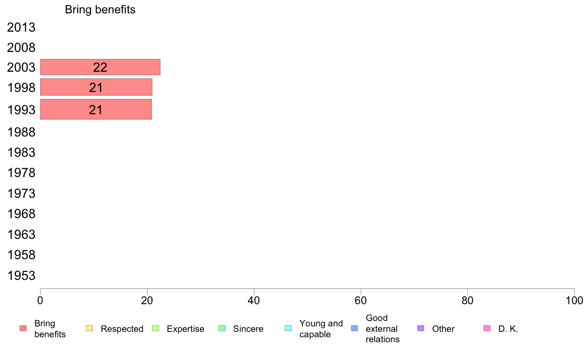Click the purple Other legend swatch

pyautogui.click(x=421, y=328)
